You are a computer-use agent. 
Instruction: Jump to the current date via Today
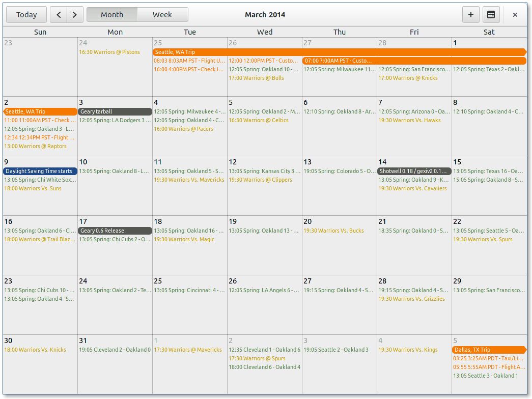(26, 14)
